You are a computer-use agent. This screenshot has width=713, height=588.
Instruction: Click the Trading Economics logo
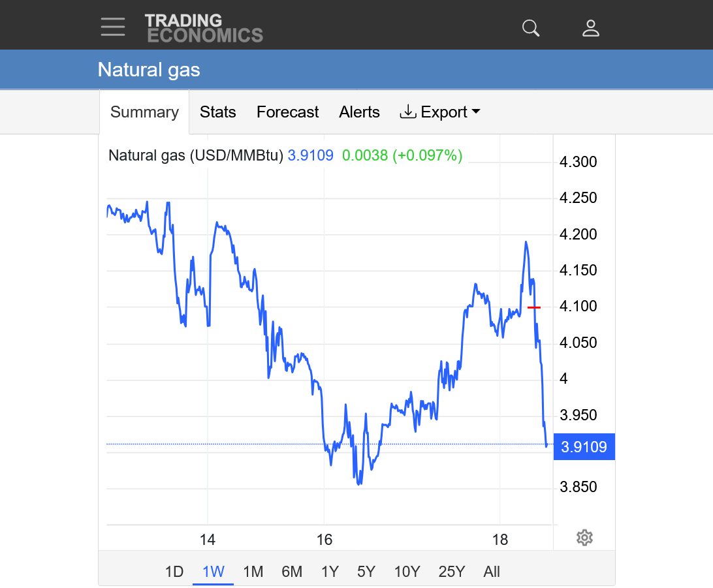coord(204,28)
